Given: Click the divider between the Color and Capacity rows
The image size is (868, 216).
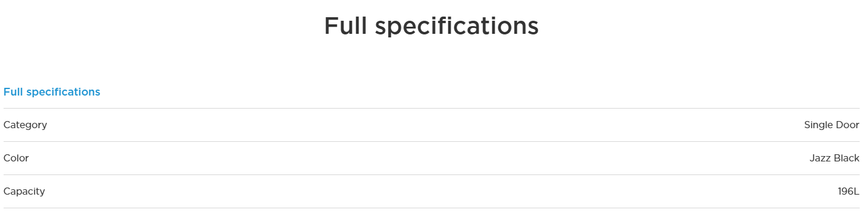Looking at the screenshot, I should point(431,175).
